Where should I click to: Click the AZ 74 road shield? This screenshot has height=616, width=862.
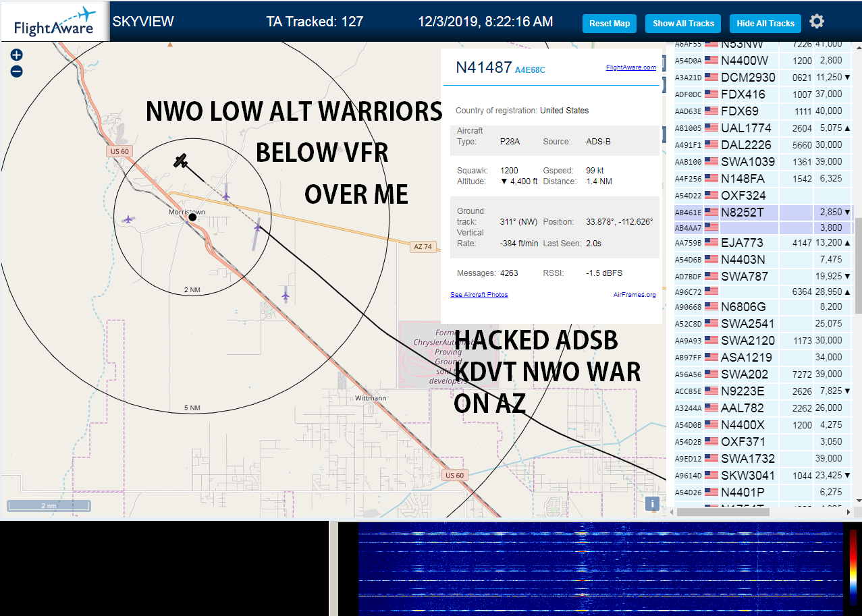423,247
